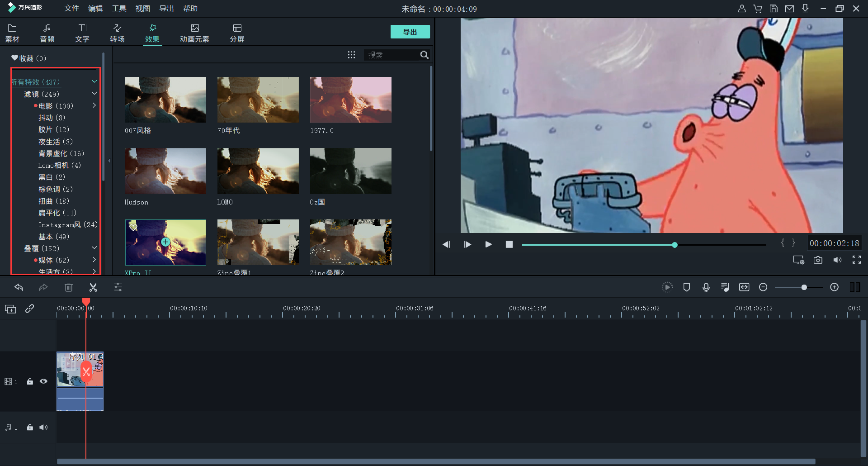Collapse the 滤镜 (249) category
The width and height of the screenshot is (868, 466).
(x=94, y=94)
